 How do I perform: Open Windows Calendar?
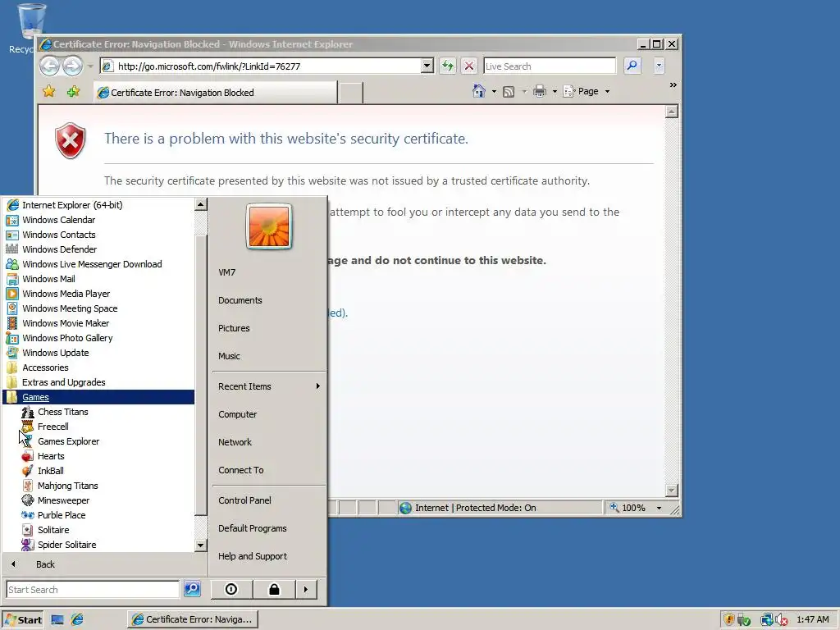58,220
